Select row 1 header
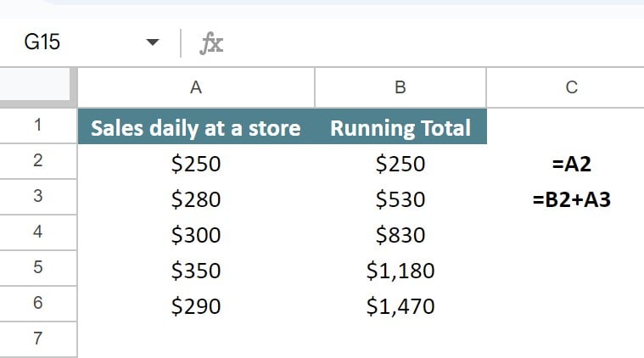The height and width of the screenshot is (358, 644). pyautogui.click(x=37, y=126)
